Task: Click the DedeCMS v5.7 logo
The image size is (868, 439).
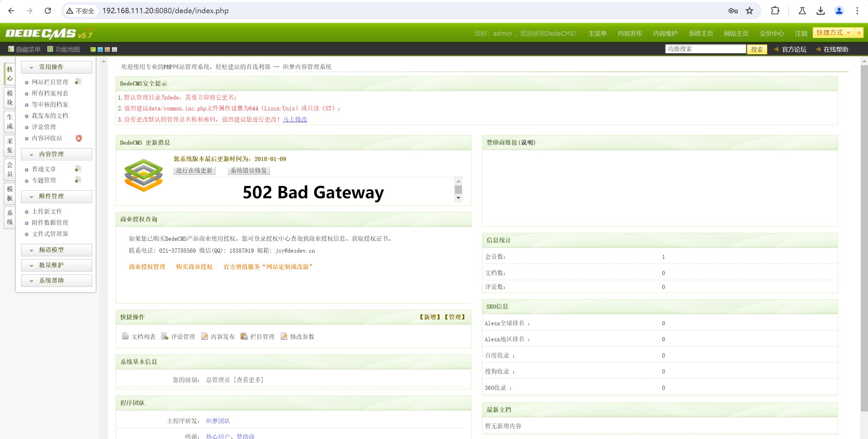Action: pyautogui.click(x=49, y=33)
